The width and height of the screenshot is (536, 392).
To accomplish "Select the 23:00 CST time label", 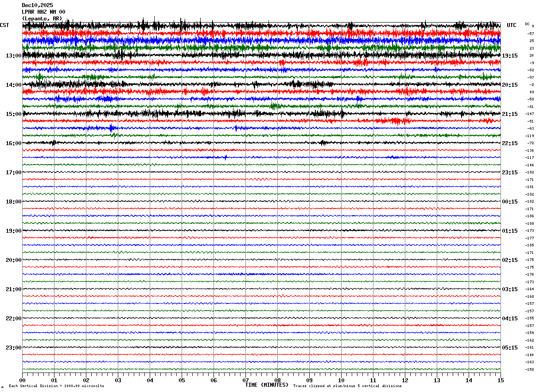I will click(14, 348).
